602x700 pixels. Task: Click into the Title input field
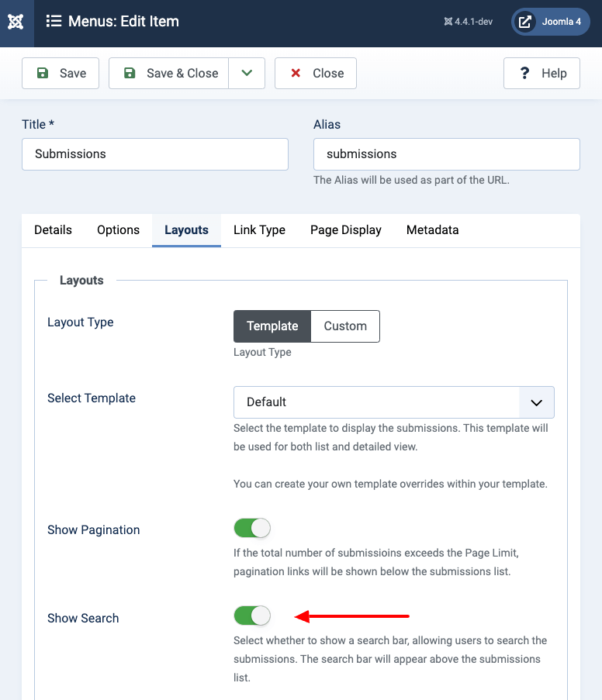155,154
